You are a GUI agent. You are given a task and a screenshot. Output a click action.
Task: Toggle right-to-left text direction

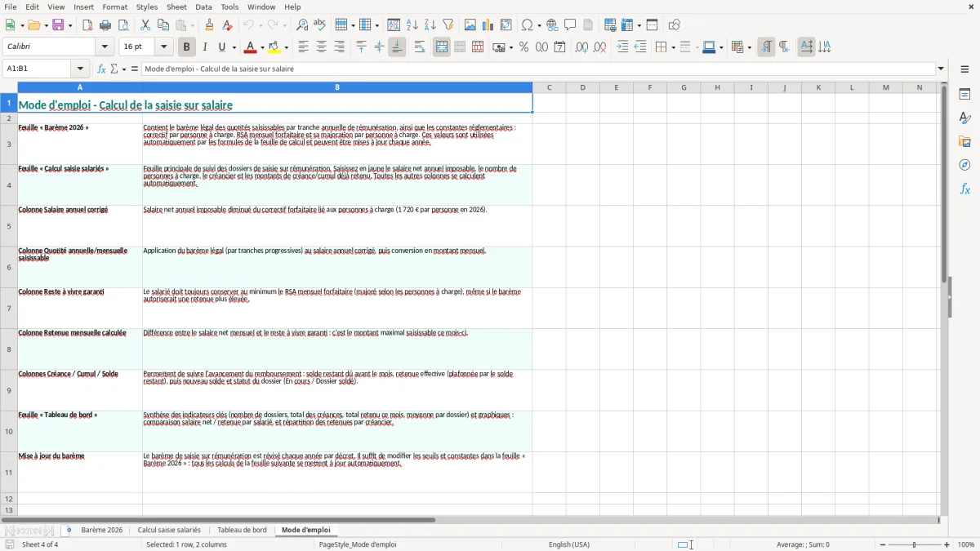coord(784,47)
